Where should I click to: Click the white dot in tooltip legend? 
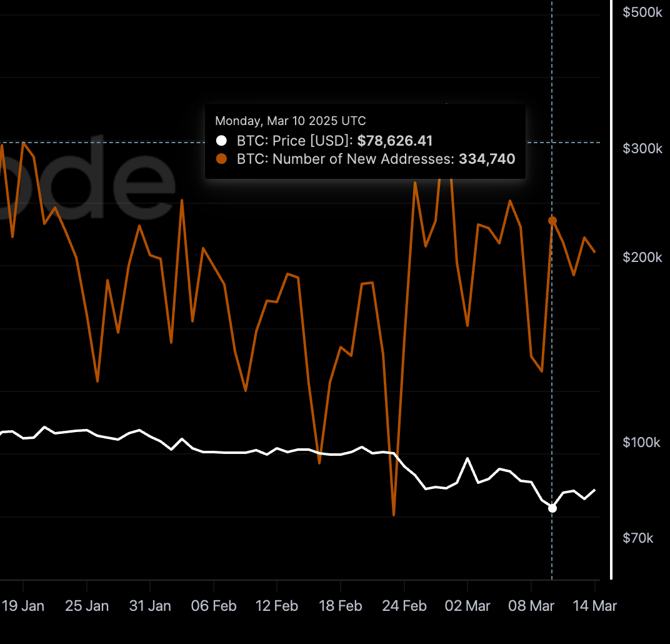221,141
